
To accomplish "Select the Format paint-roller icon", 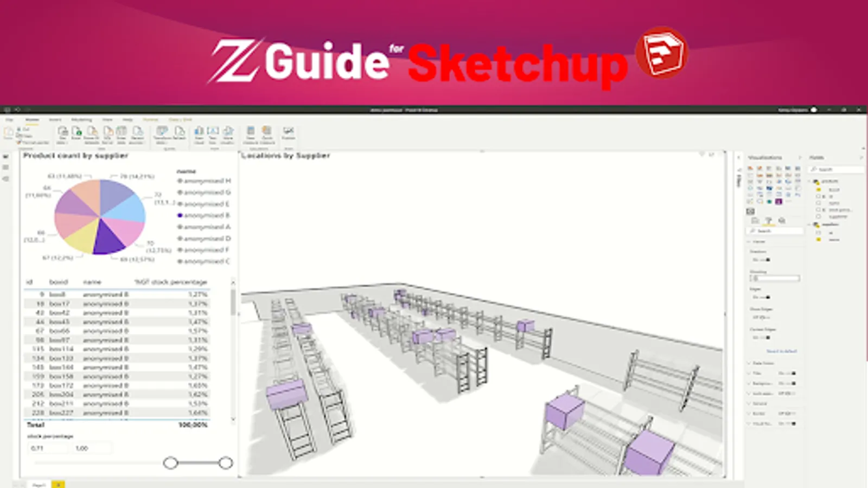I will [x=768, y=221].
